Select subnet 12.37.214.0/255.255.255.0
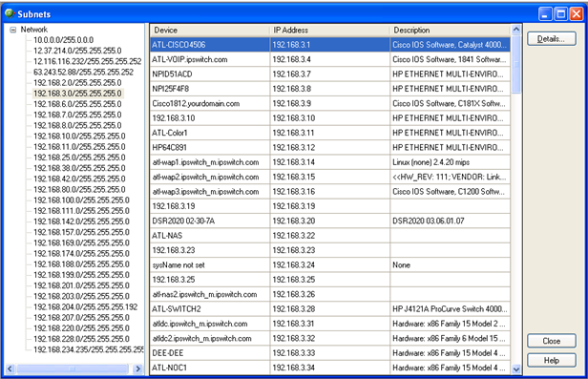The height and width of the screenshot is (379, 588). click(x=77, y=51)
